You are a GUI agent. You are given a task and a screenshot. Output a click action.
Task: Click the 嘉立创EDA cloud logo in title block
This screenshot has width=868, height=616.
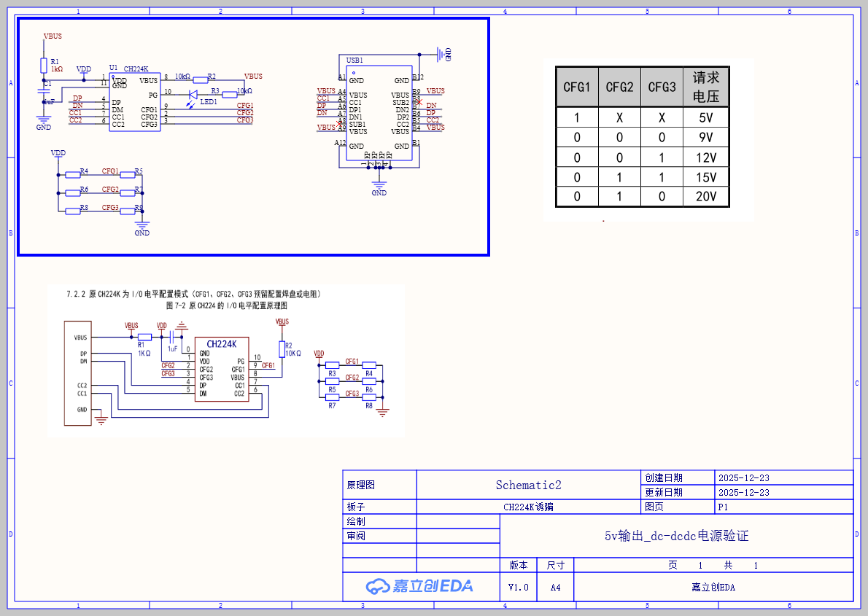(x=419, y=586)
